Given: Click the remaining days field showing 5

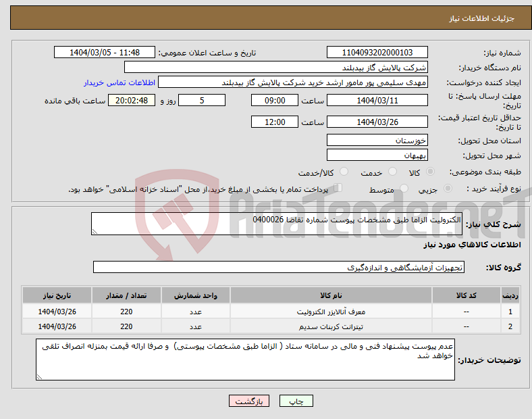Looking at the screenshot, I should click(202, 100).
